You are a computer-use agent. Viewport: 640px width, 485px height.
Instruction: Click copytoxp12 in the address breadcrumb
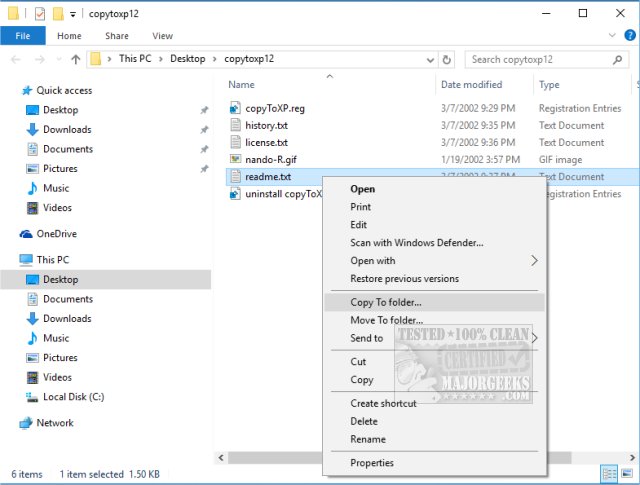pyautogui.click(x=249, y=59)
